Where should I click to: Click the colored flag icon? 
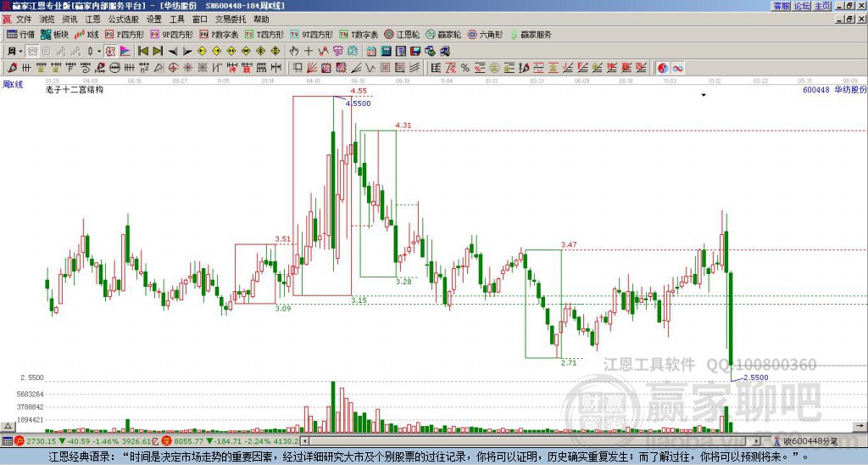pyautogui.click(x=125, y=52)
